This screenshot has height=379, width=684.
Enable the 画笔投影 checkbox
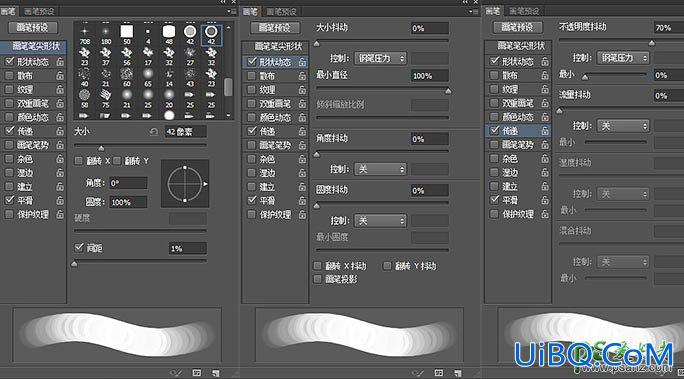[x=318, y=279]
